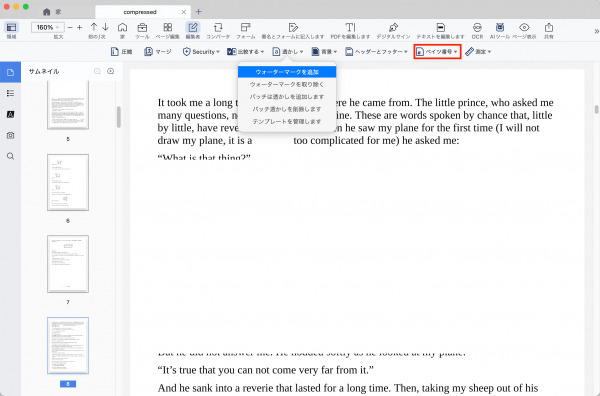Click the line starting "And he sank into a reverie"
The height and width of the screenshot is (396, 600).
coord(348,388)
